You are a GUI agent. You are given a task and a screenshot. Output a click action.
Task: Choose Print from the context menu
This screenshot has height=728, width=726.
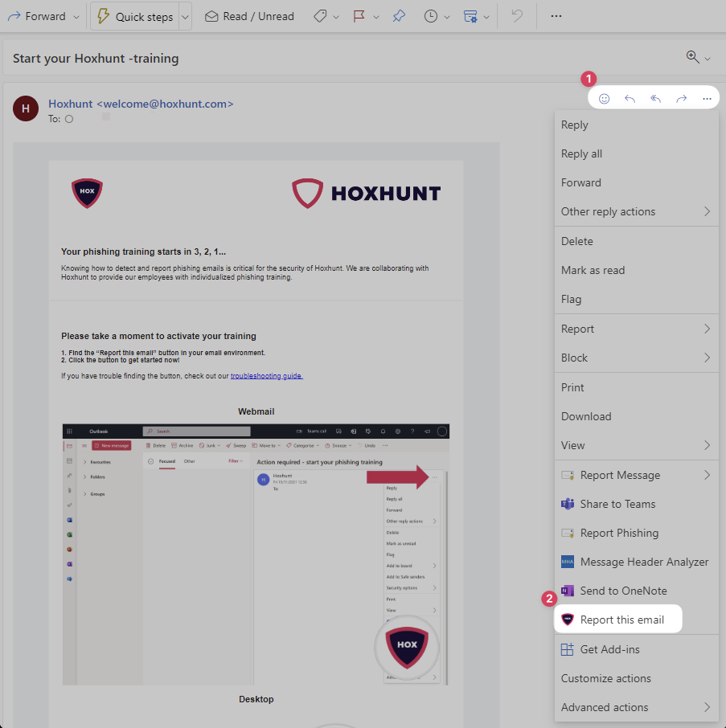pyautogui.click(x=636, y=387)
